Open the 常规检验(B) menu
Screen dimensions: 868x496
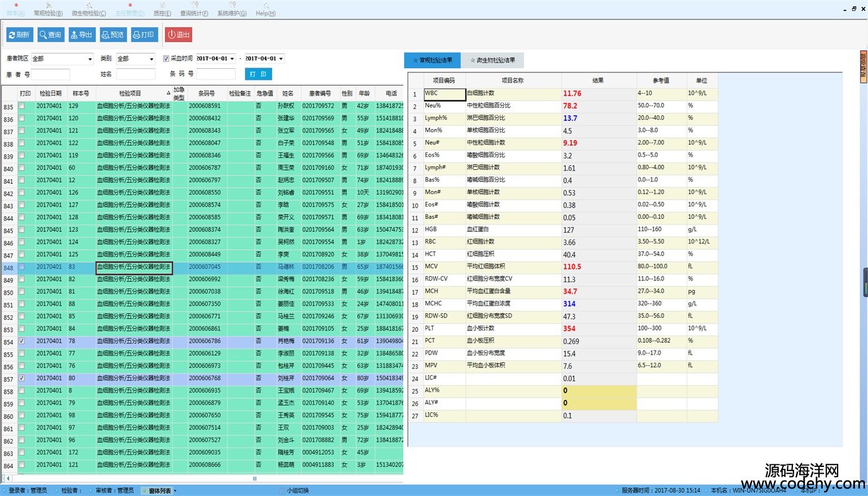point(48,10)
